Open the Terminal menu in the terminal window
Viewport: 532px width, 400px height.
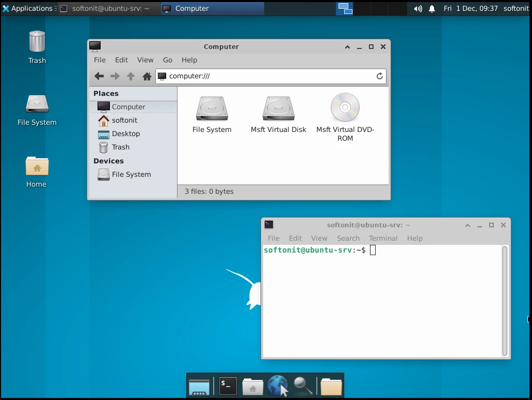click(383, 238)
